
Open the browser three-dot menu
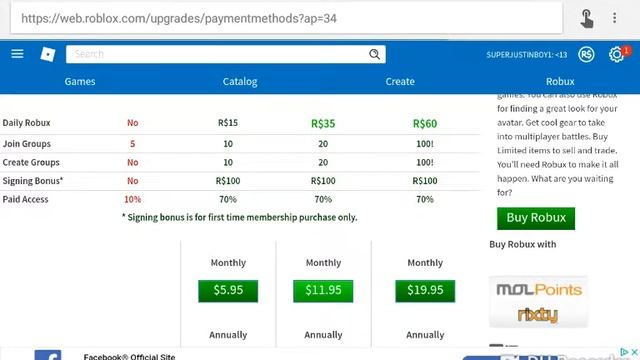[x=614, y=18]
